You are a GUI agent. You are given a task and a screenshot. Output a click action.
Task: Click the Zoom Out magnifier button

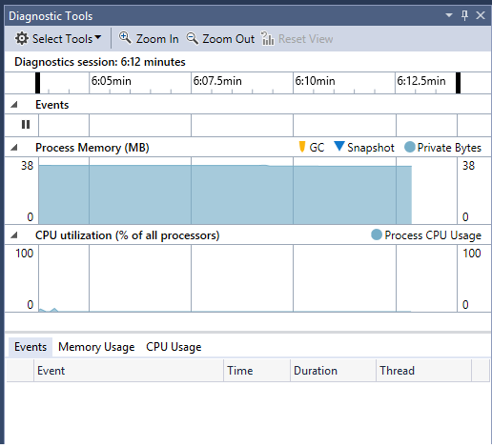pos(220,39)
